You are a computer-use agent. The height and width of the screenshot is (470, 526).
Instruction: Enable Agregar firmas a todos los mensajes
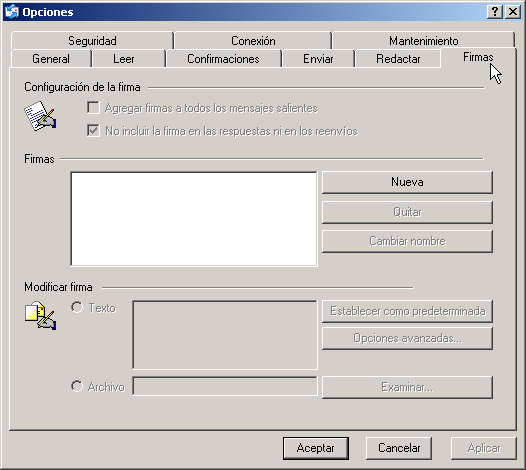click(93, 108)
